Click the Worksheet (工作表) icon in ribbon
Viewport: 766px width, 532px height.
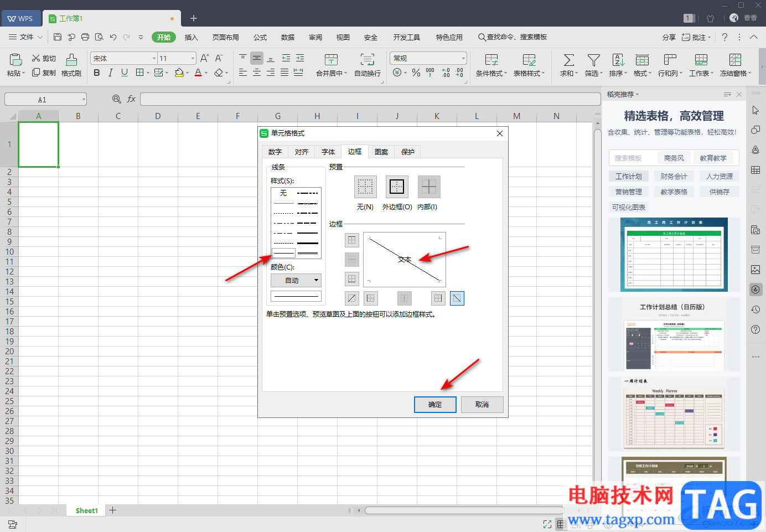pos(701,60)
